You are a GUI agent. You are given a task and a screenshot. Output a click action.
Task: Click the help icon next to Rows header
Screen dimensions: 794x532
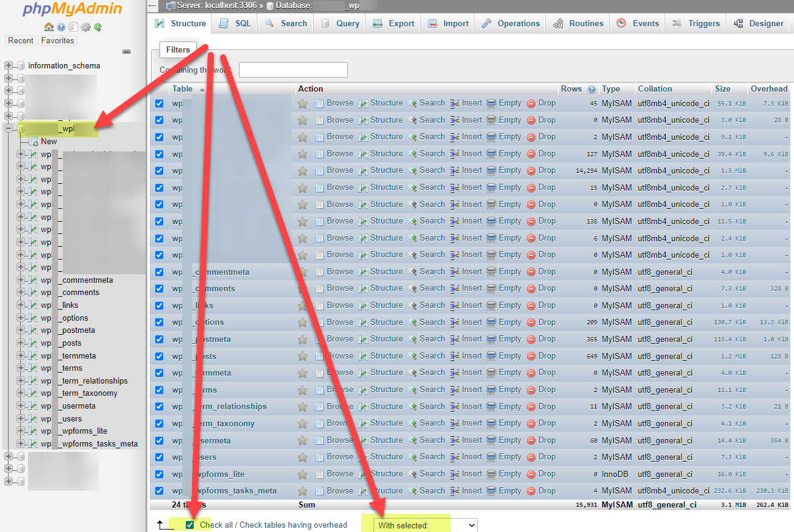coord(592,89)
